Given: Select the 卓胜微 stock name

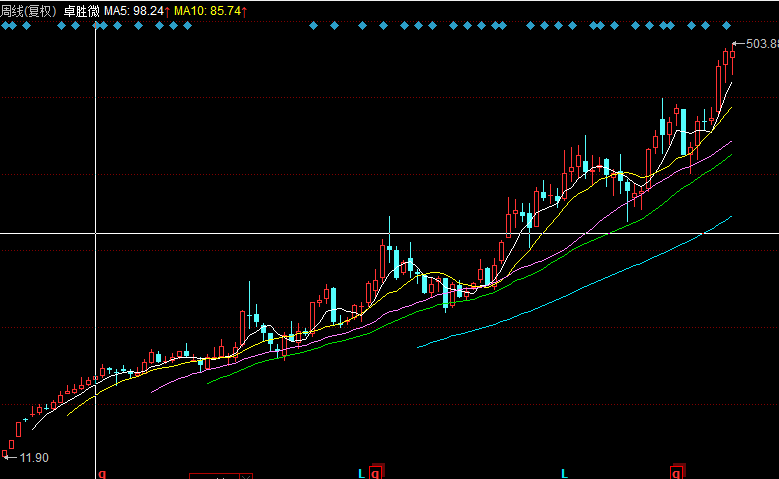Looking at the screenshot, I should pos(81,11).
